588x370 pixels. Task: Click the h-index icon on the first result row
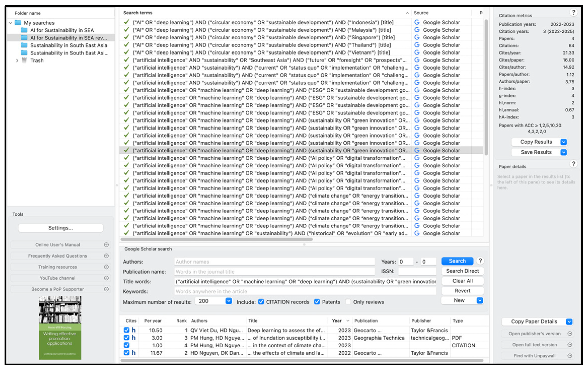click(x=133, y=330)
